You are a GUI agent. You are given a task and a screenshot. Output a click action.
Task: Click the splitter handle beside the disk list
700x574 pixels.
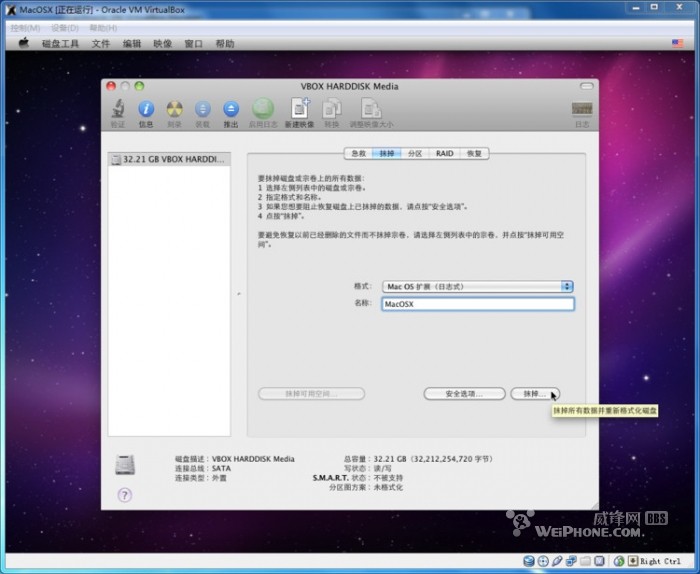(x=239, y=294)
